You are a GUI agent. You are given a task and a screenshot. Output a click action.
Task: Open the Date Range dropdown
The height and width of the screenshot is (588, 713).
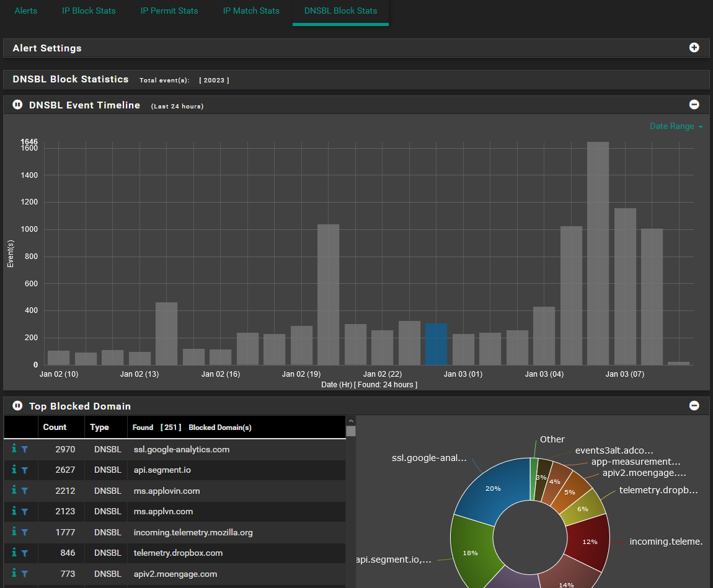(676, 126)
